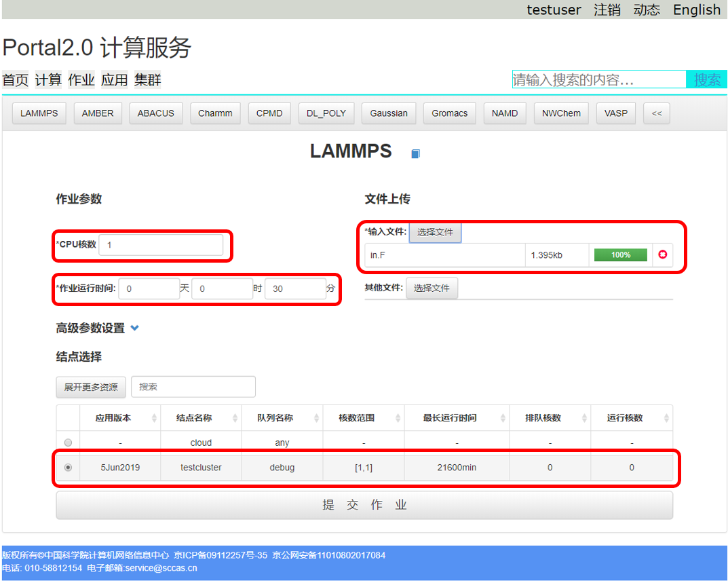Click the blue book icon beside LAMMPS title
This screenshot has height=585, width=728.
pyautogui.click(x=415, y=154)
